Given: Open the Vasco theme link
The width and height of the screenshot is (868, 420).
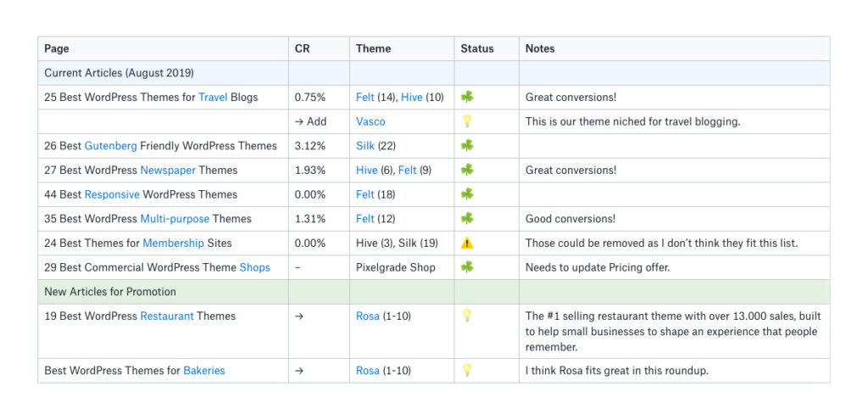Looking at the screenshot, I should tap(371, 122).
